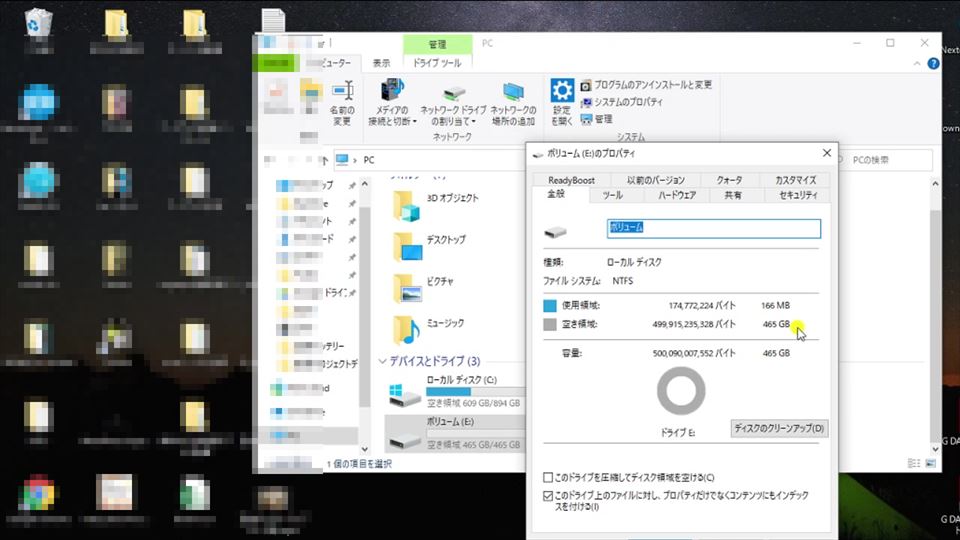Select the 全般 tab
Image resolution: width=960 pixels, height=540 pixels.
pos(556,193)
